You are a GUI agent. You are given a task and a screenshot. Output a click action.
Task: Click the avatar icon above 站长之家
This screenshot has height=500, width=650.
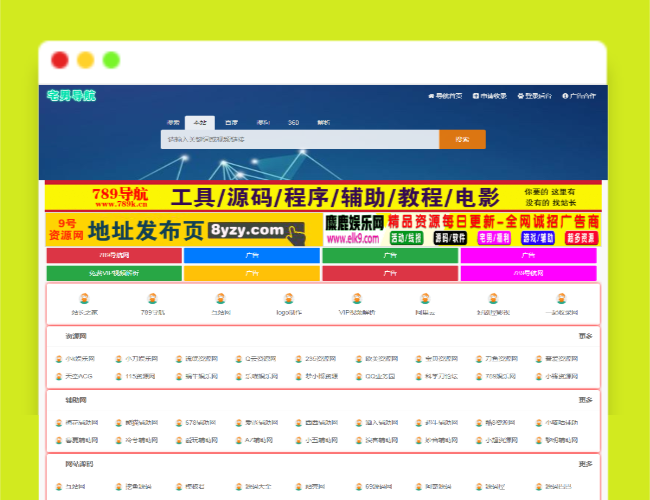coord(85,298)
